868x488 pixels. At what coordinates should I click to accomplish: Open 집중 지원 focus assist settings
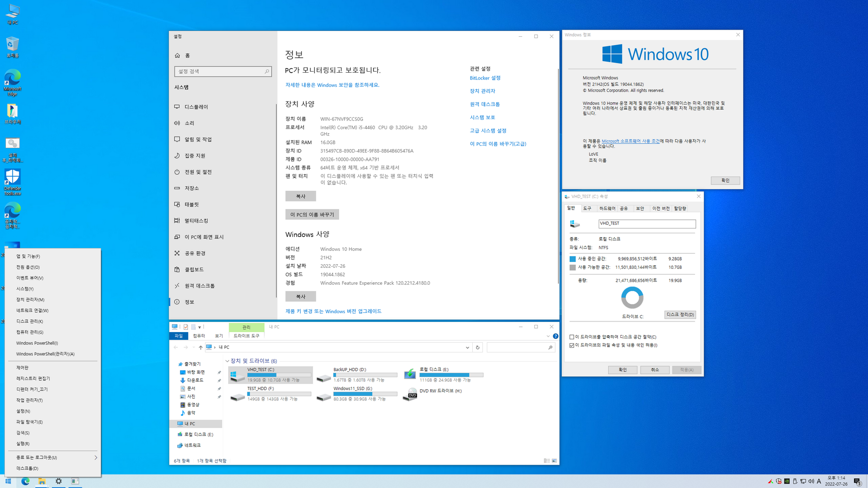point(223,155)
